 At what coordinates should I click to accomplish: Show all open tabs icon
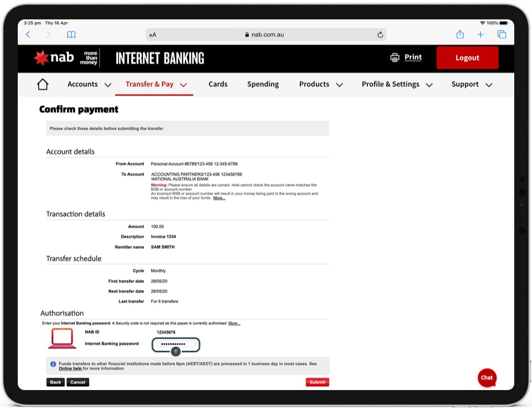click(x=502, y=34)
